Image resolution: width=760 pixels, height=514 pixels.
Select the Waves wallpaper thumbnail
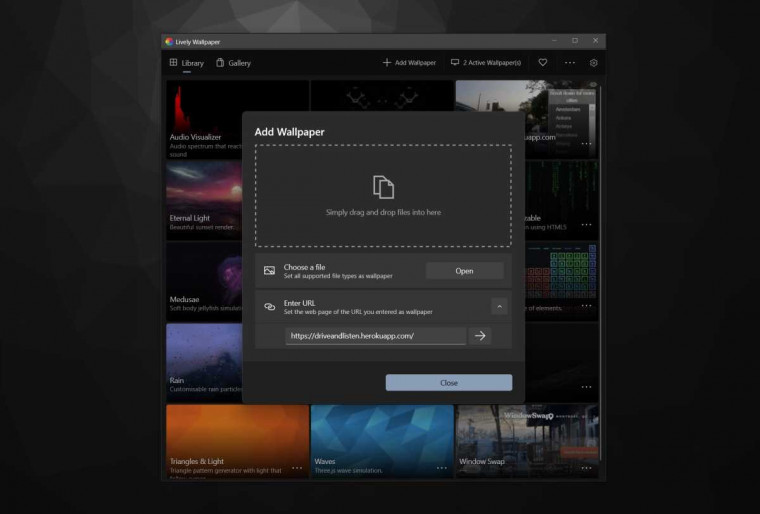382,441
